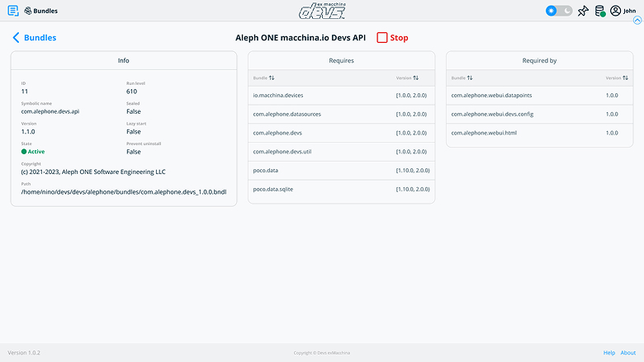644x362 pixels.
Task: Open the database status icon
Action: point(600,11)
